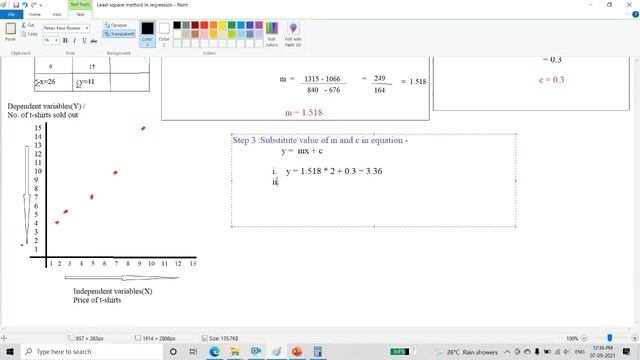Click the 'm = 1.518' result text
The image size is (640, 360).
tap(304, 113)
